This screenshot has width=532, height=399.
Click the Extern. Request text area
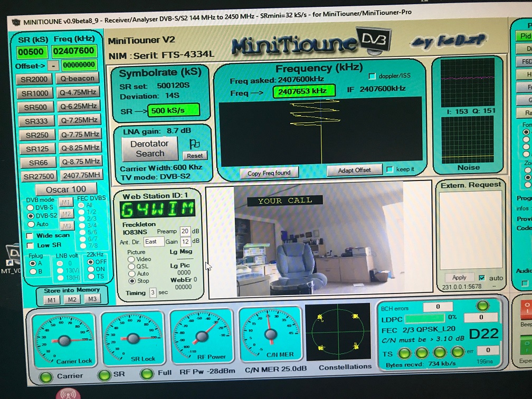[x=470, y=230]
